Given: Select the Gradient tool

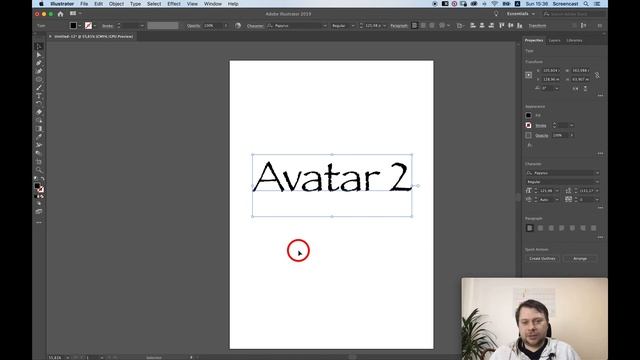Looking at the screenshot, I should click(39, 129).
